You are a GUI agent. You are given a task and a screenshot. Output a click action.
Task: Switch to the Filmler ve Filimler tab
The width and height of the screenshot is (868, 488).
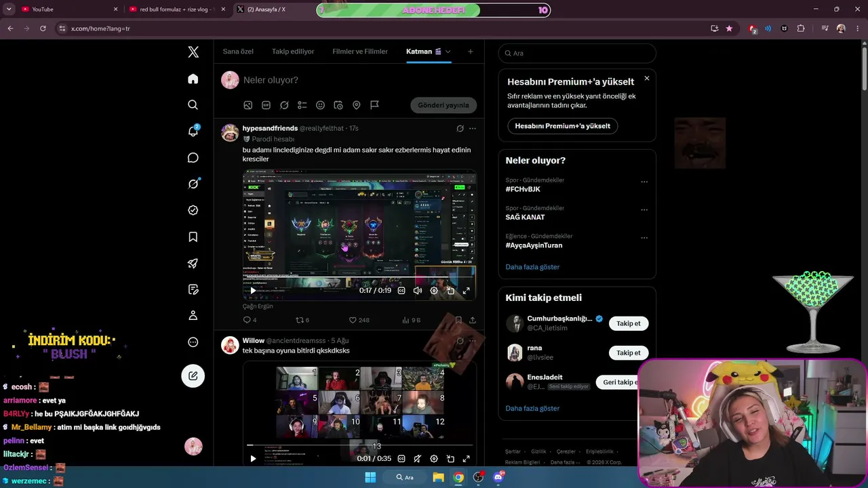[360, 52]
